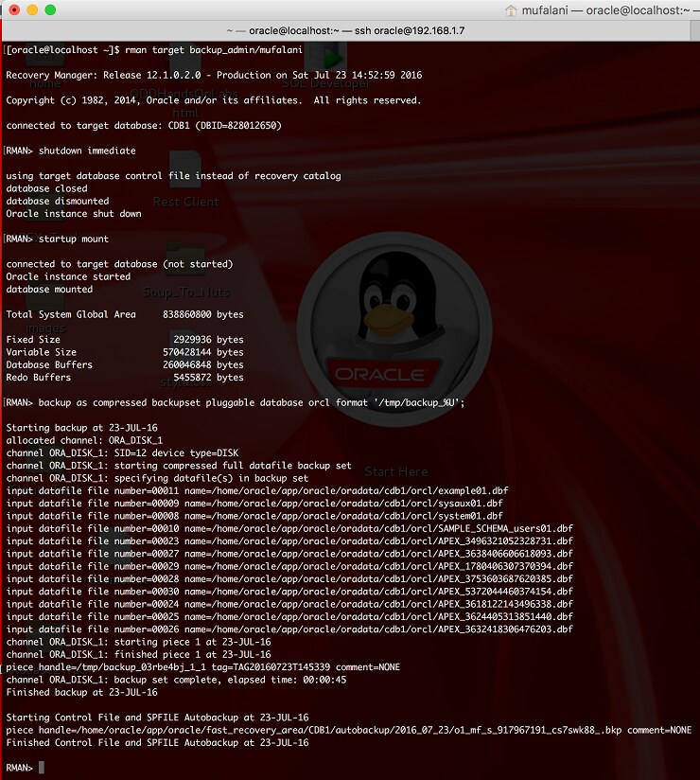Click 'starting piece 1 at 23-JUL-16' line
This screenshot has width=700, height=780.
139,642
